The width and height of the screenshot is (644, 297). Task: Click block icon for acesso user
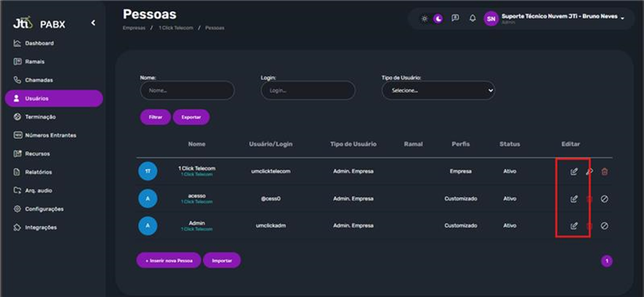[x=604, y=198]
